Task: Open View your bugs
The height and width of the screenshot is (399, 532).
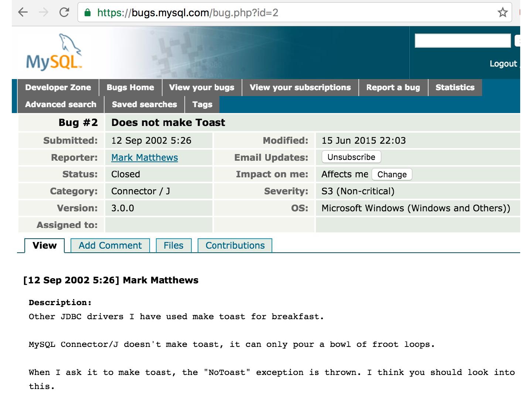Action: [202, 88]
